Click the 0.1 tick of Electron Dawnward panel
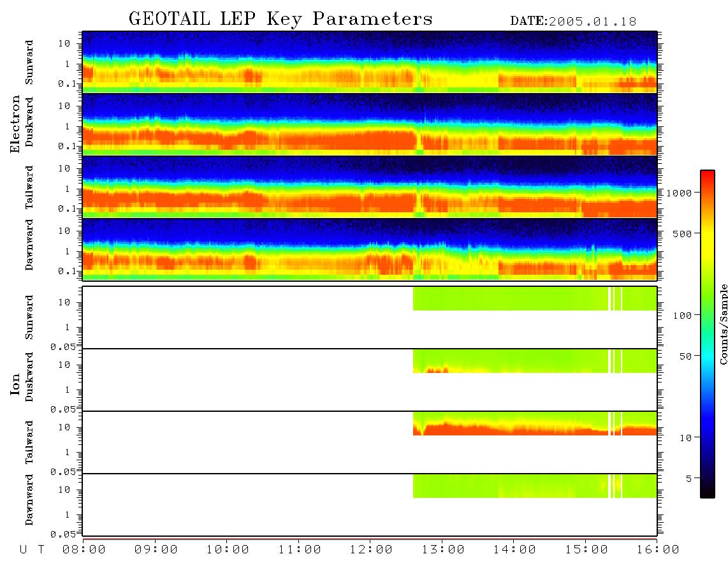Viewport: 728px width, 561px height. coord(68,271)
